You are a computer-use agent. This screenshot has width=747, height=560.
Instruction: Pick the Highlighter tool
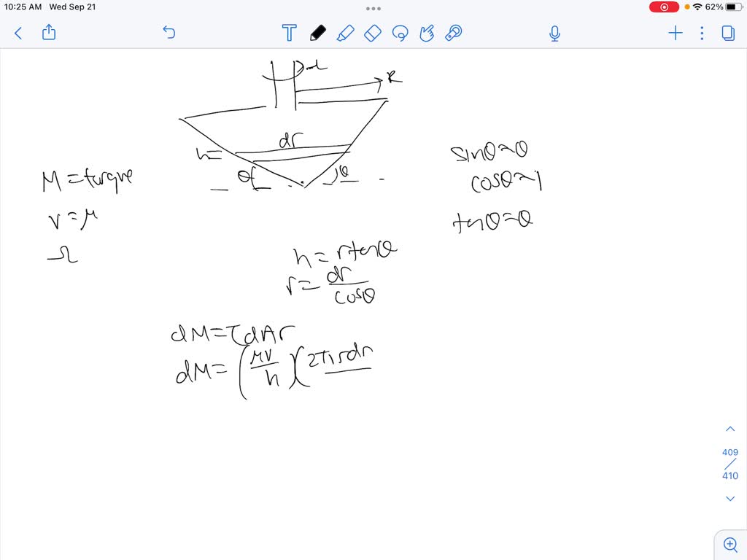[346, 33]
